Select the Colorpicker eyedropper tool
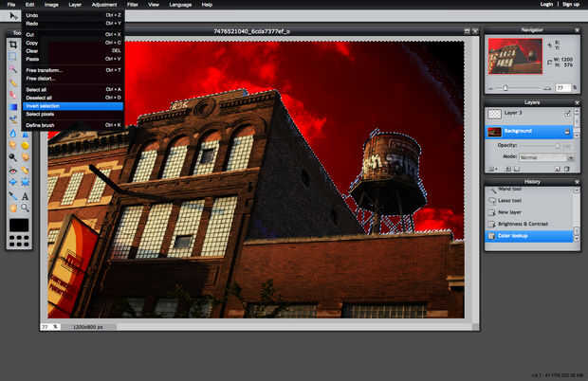Screen dimensions: 588x381 (13, 195)
